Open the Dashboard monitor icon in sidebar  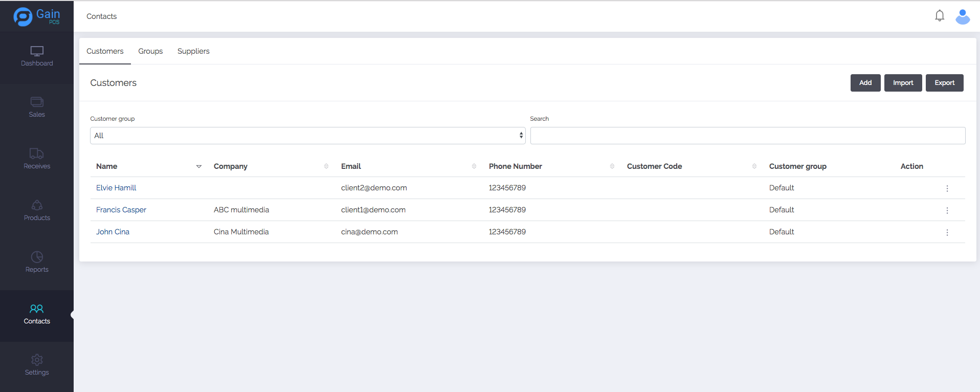pyautogui.click(x=37, y=51)
